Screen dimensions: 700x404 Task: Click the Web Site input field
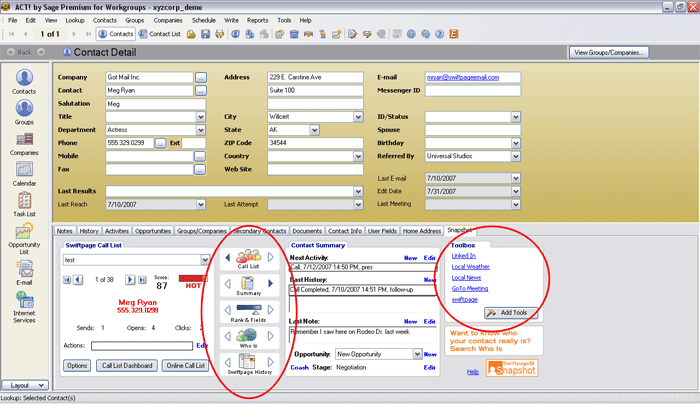pyautogui.click(x=315, y=170)
